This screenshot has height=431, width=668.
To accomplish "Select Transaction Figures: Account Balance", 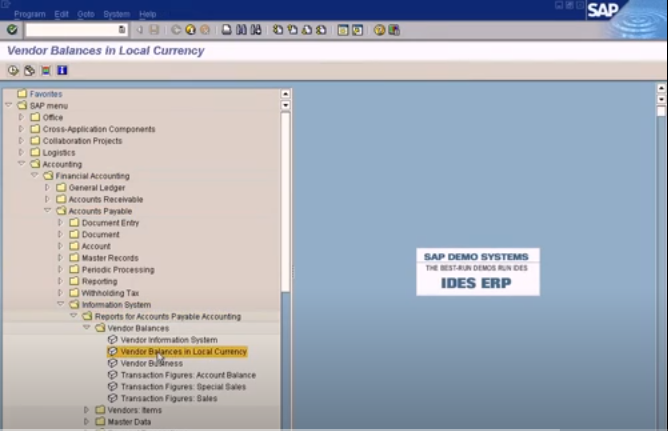I will click(x=188, y=375).
